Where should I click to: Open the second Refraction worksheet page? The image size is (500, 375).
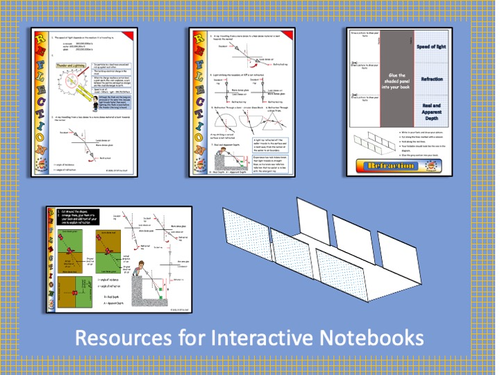click(x=242, y=102)
